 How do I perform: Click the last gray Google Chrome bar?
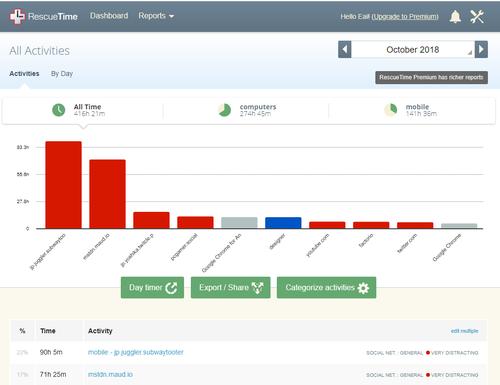[x=459, y=226]
